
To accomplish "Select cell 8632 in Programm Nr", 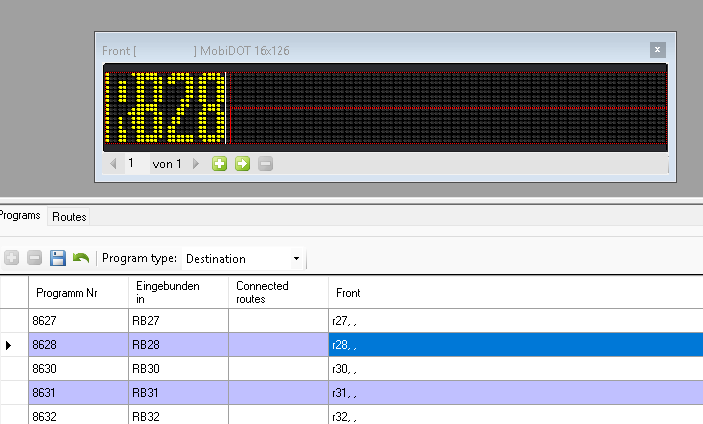I will pyautogui.click(x=78, y=415).
